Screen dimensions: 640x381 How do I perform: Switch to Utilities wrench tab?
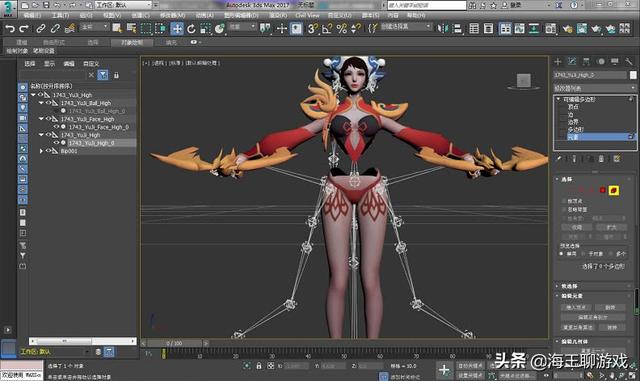[x=629, y=62]
